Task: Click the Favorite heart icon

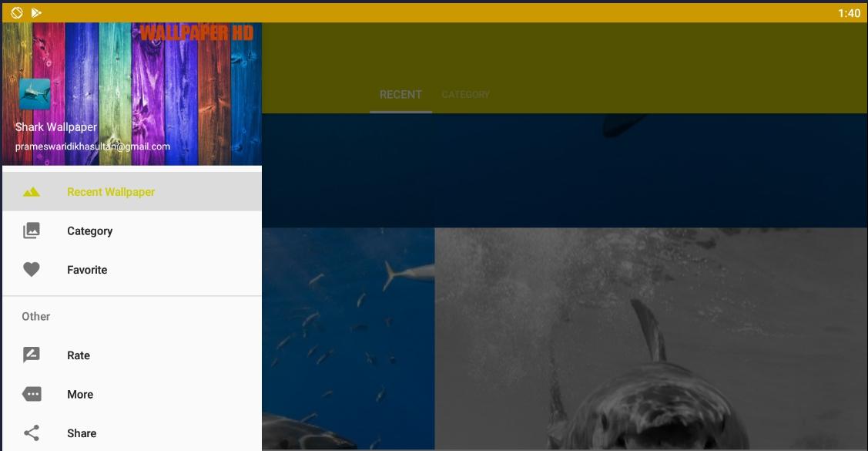Action: click(x=32, y=269)
